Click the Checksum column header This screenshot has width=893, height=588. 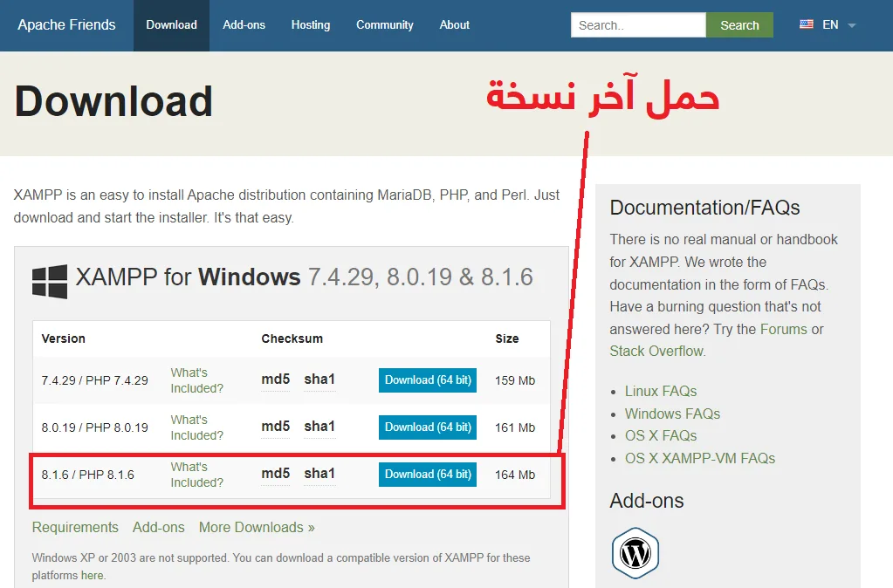click(x=292, y=338)
